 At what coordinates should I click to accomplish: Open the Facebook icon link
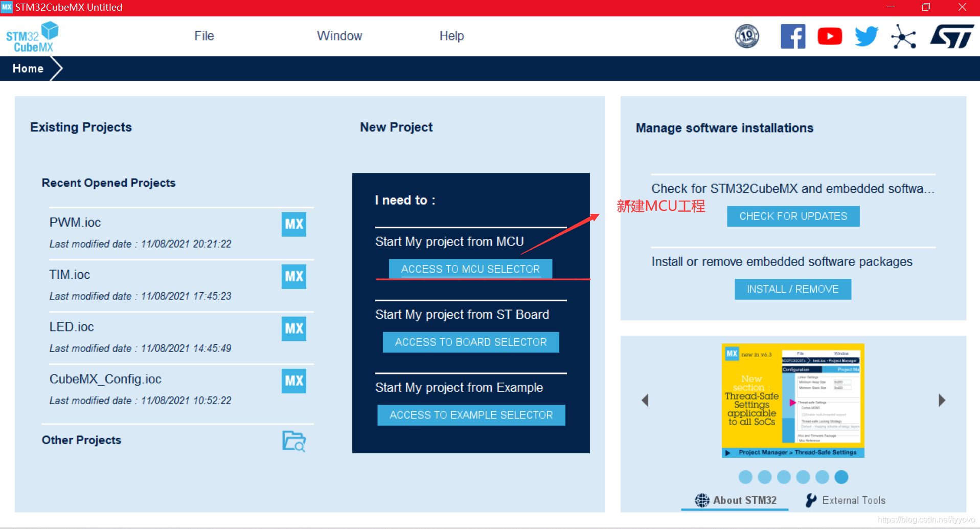[793, 36]
